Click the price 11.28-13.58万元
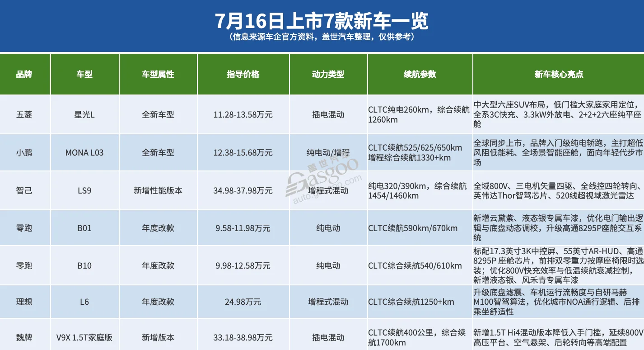644x350 pixels. (243, 114)
